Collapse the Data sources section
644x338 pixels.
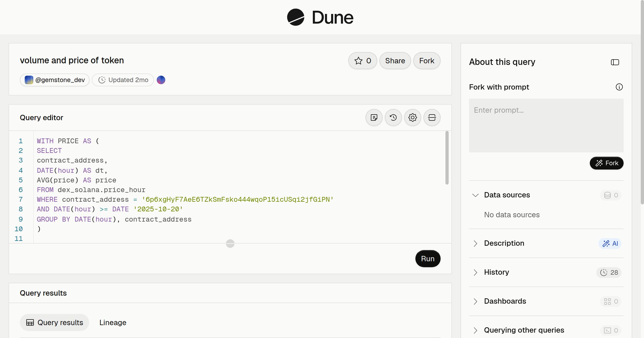pyautogui.click(x=475, y=195)
